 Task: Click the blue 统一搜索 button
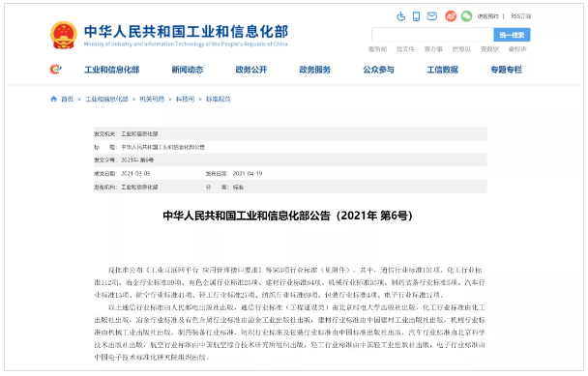click(512, 35)
